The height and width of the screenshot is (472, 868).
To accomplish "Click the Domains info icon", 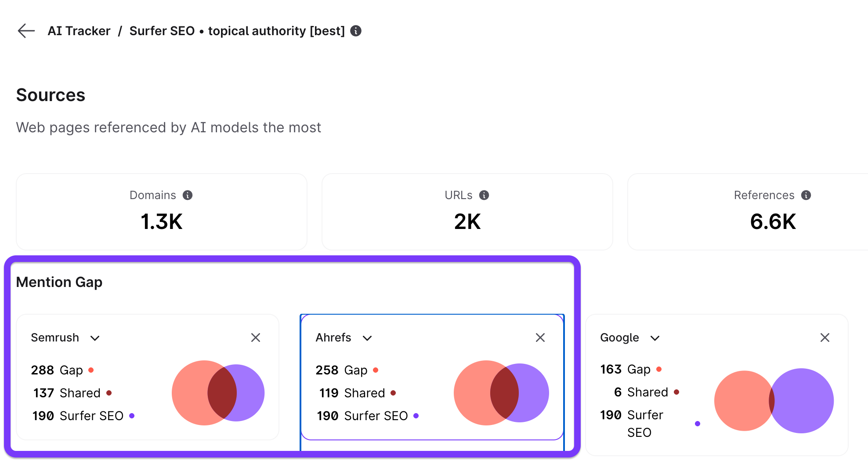I will click(188, 195).
